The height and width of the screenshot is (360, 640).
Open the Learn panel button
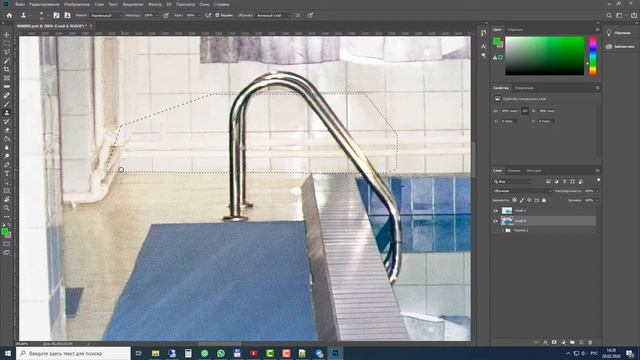[619, 33]
